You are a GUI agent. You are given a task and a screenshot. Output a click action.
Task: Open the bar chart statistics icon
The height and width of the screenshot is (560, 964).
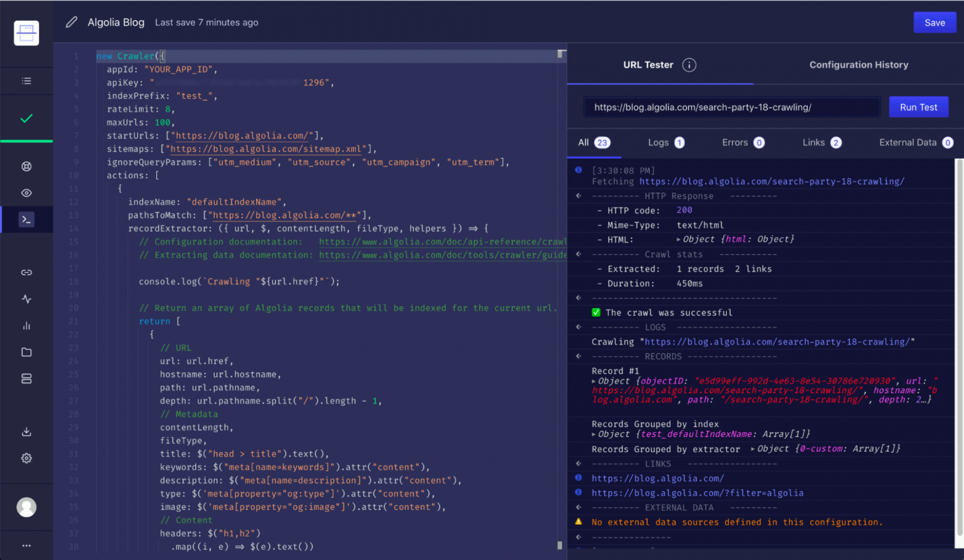tap(26, 325)
